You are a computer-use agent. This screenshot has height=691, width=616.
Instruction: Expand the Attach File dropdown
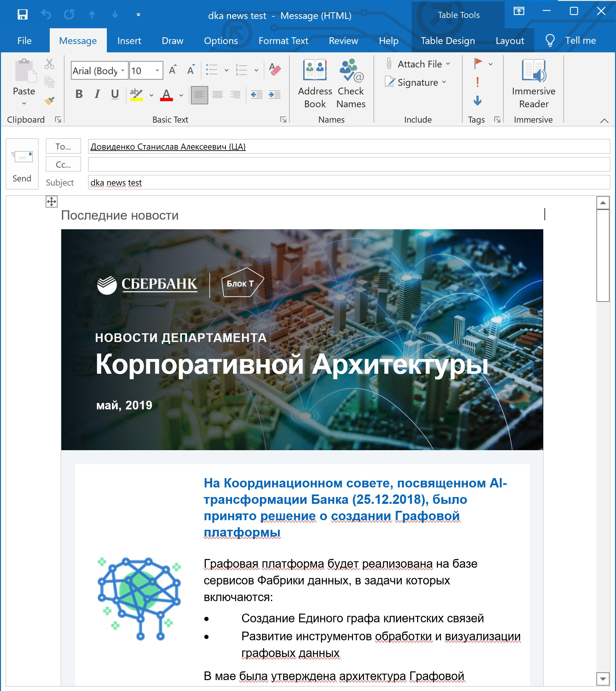pyautogui.click(x=448, y=64)
